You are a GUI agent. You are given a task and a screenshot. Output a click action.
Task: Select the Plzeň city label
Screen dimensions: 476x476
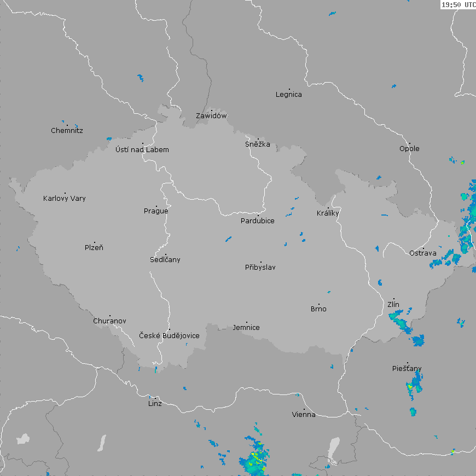(94, 248)
